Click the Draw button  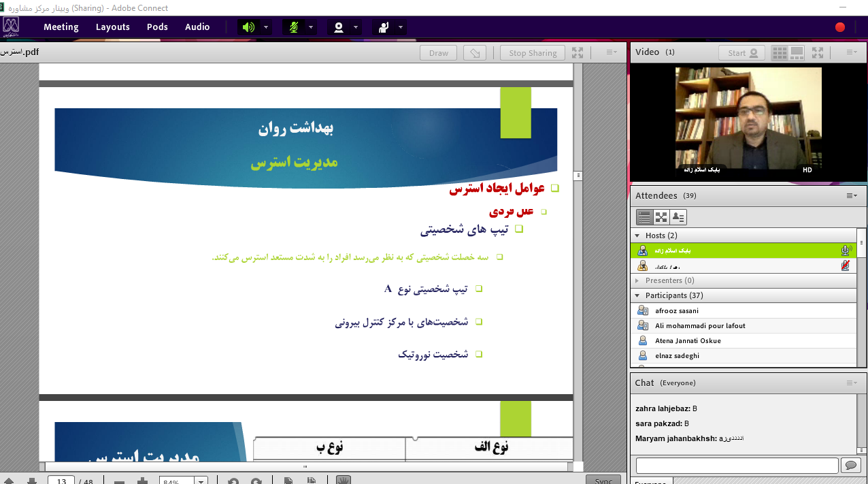click(x=439, y=53)
